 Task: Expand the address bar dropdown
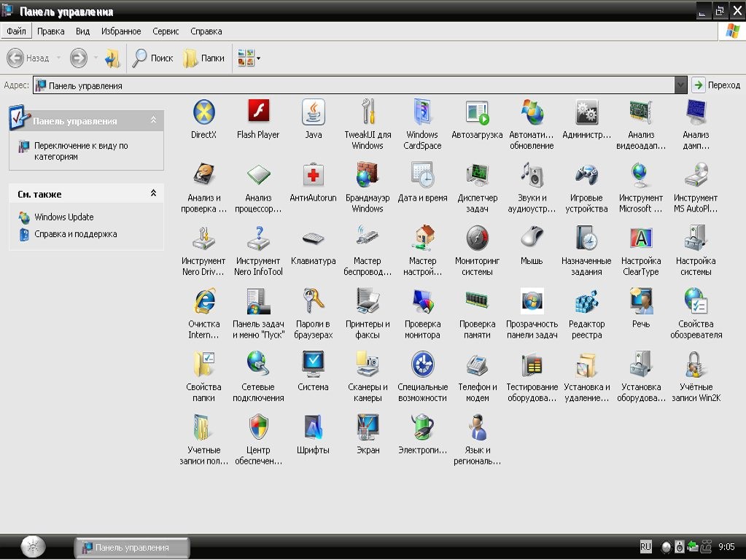coord(681,85)
